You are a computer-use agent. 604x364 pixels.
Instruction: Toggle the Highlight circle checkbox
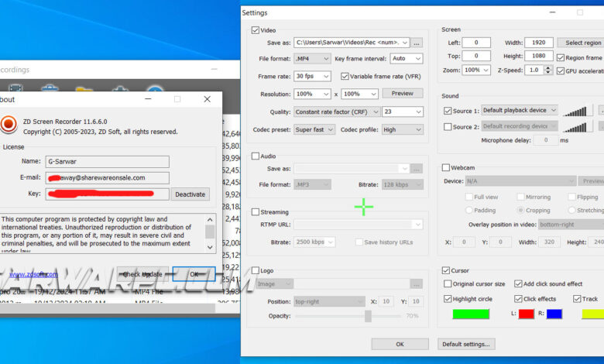coord(448,299)
